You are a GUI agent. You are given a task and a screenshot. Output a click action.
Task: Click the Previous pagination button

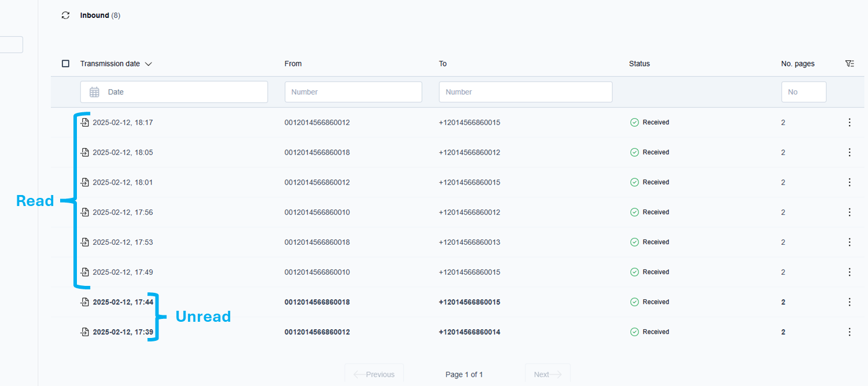[x=374, y=374]
